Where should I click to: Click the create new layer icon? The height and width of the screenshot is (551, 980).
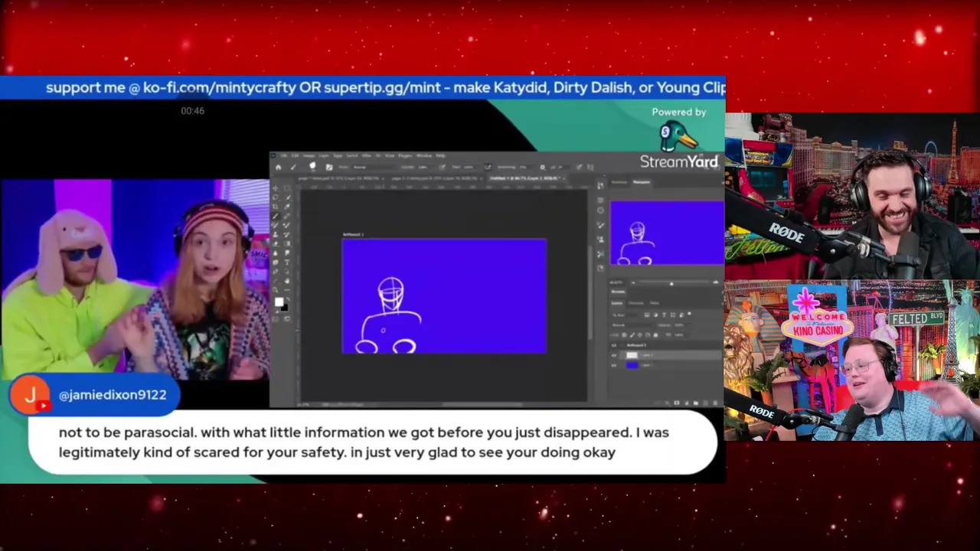[706, 403]
